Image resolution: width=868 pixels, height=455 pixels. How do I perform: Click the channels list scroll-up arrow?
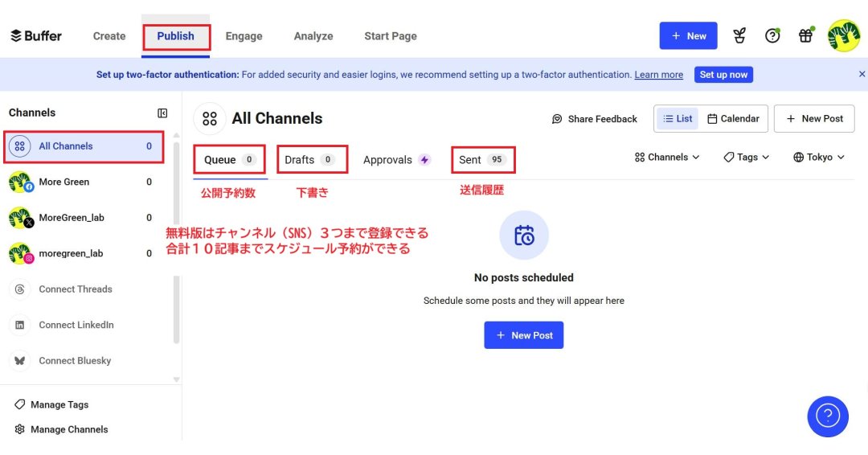tap(177, 135)
